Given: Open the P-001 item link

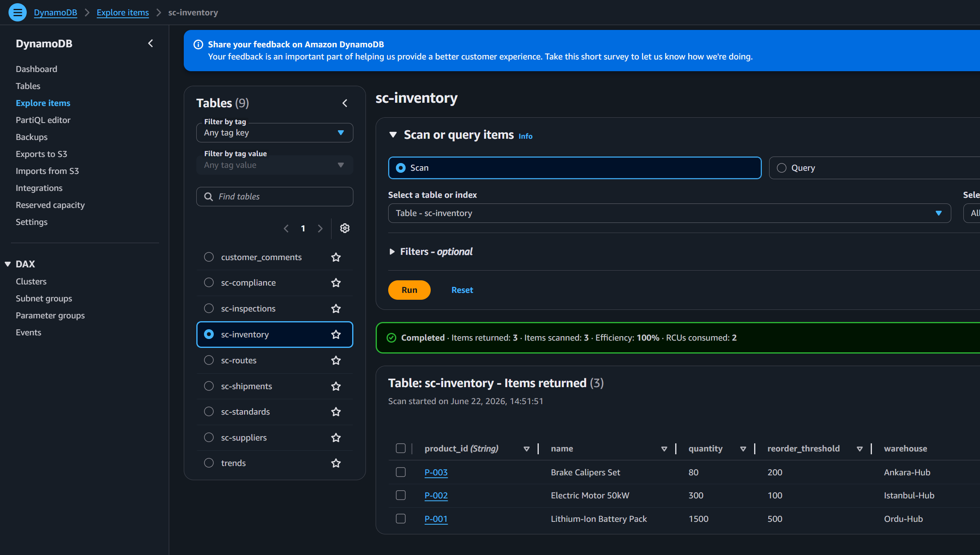Looking at the screenshot, I should [436, 519].
